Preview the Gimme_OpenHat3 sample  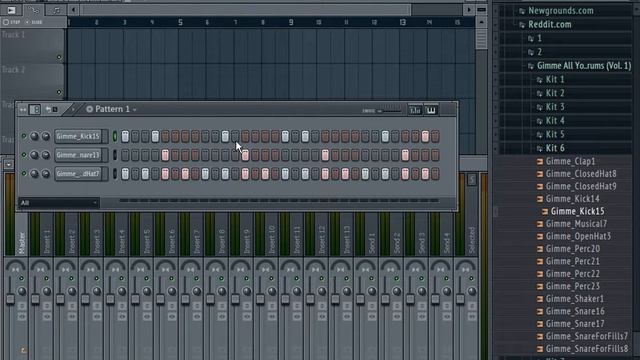pyautogui.click(x=578, y=236)
